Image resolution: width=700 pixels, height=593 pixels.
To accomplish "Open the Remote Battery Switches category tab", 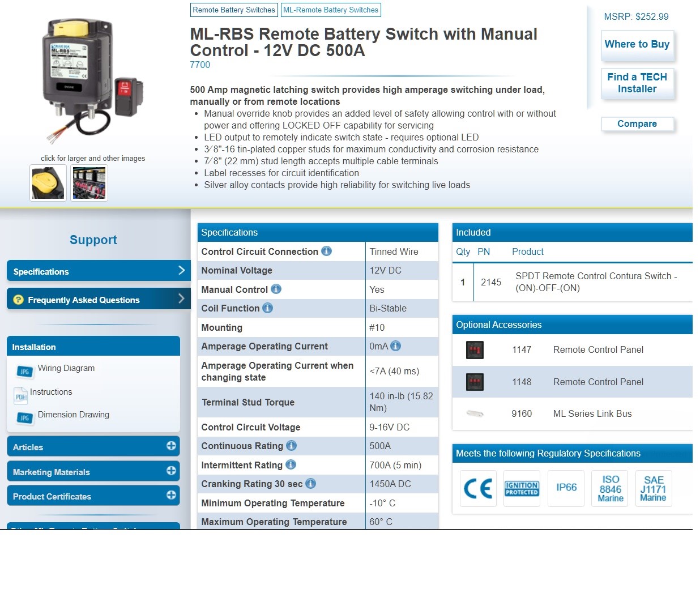I will click(x=234, y=10).
